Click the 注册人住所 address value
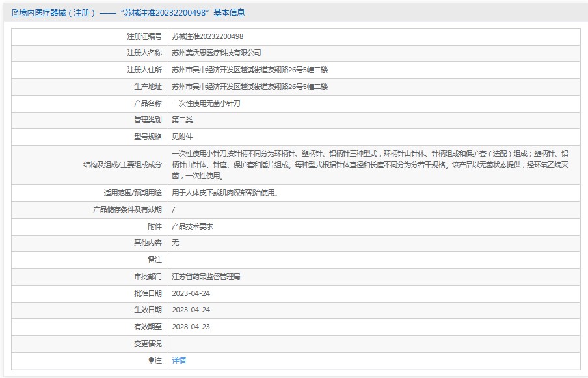The image size is (588, 378). [250, 70]
